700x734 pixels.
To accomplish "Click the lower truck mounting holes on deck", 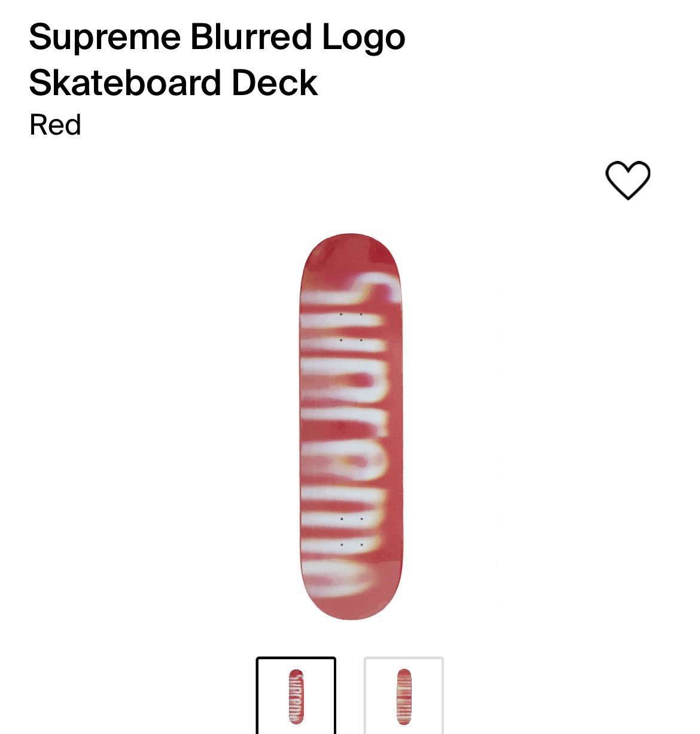I will tap(351, 532).
